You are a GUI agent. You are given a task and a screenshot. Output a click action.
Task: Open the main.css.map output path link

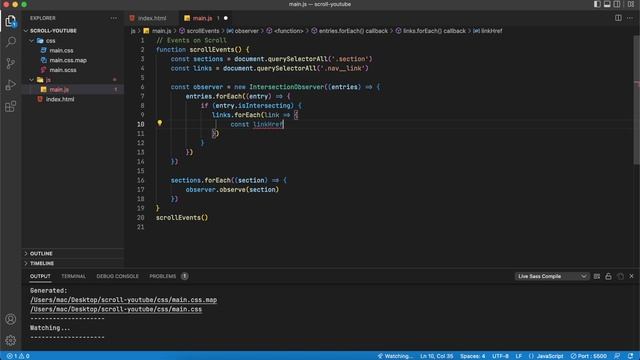pyautogui.click(x=123, y=300)
